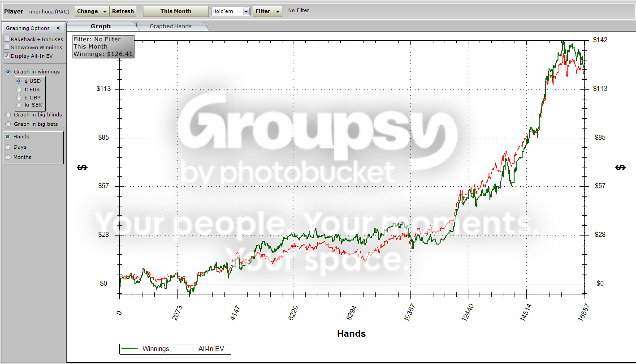Screen dimensions: 636x364
Task: Click the No Filter text in top bar
Action: (299, 10)
